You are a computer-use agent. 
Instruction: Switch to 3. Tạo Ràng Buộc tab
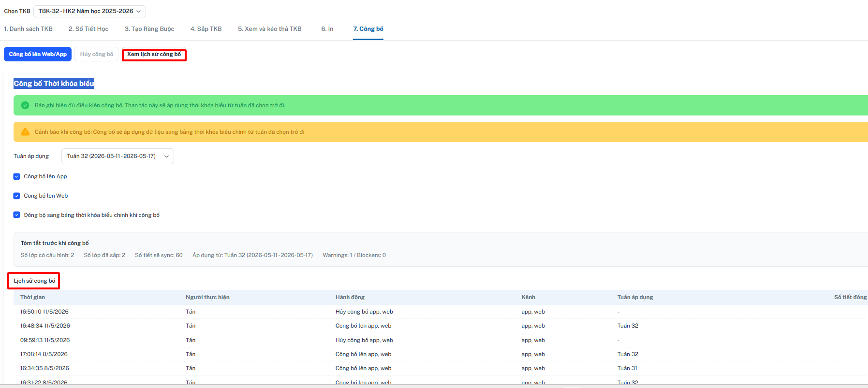coord(149,29)
